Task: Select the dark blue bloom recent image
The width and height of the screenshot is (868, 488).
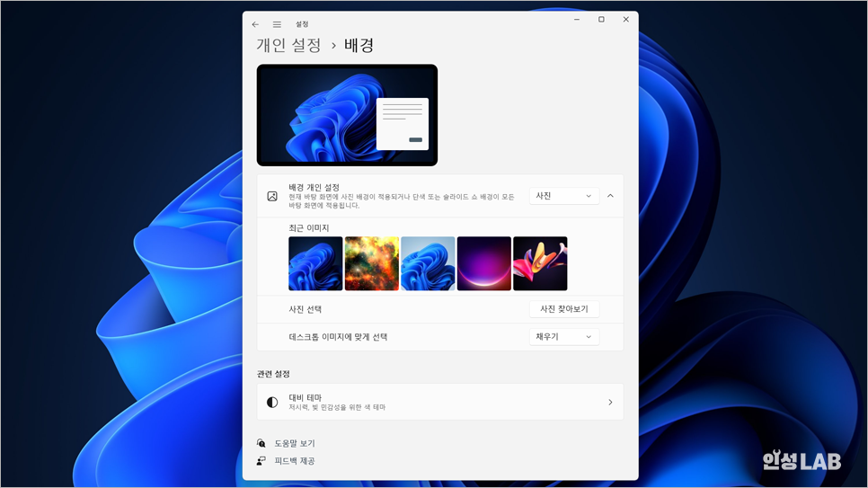Action: (x=315, y=263)
